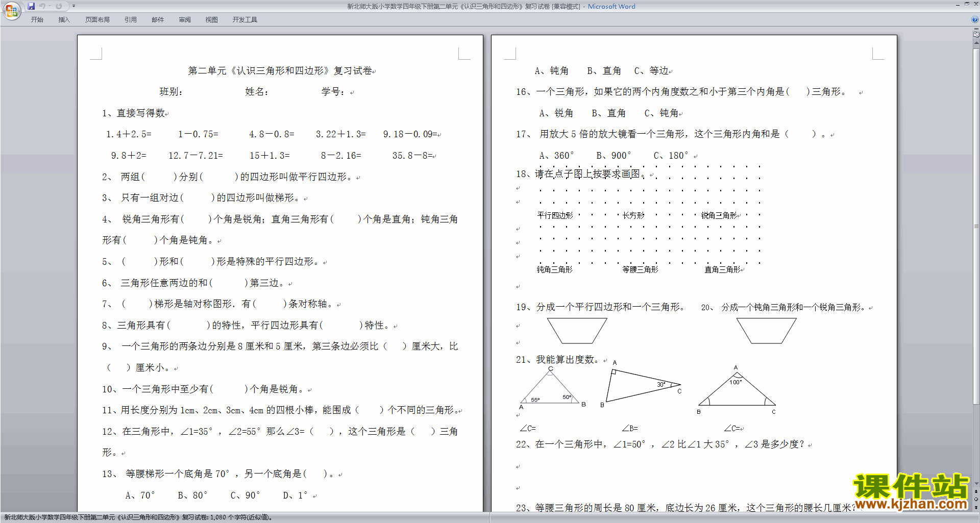This screenshot has height=523, width=980.
Task: Go to next page browse button
Action: 976,507
